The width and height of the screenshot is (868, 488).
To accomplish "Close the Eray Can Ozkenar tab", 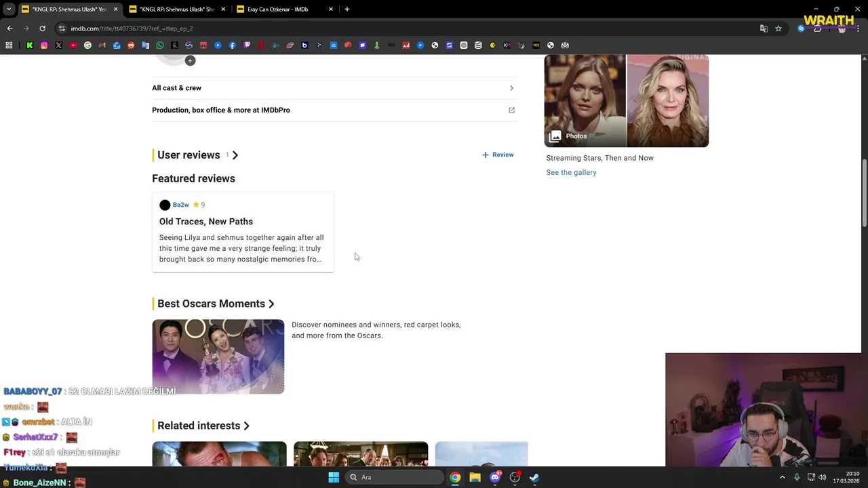I will 331,9.
